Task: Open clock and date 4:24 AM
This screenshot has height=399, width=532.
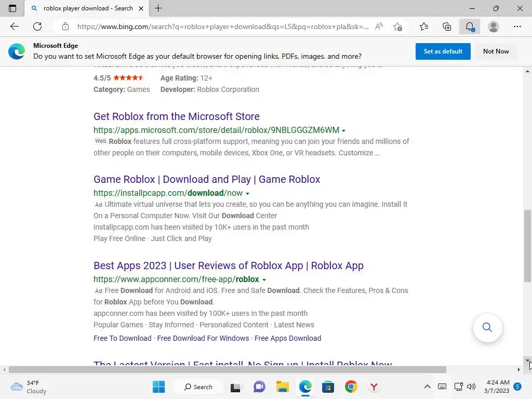Action: click(497, 387)
